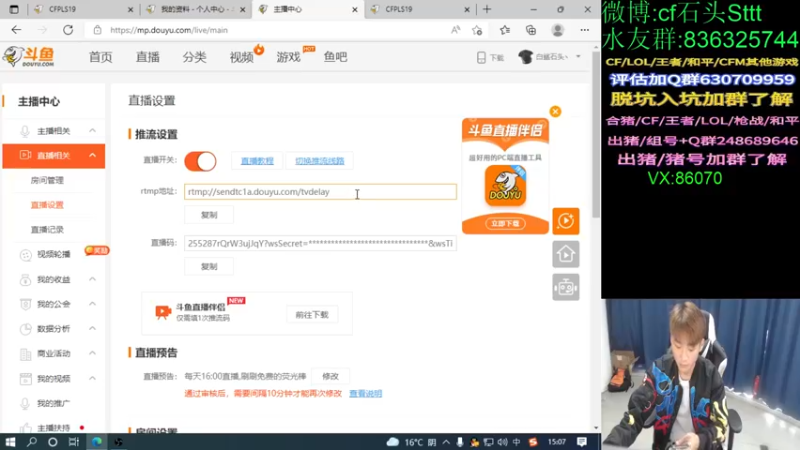Select 直播设置 in the sidebar
Image resolution: width=800 pixels, height=450 pixels.
coord(47,205)
